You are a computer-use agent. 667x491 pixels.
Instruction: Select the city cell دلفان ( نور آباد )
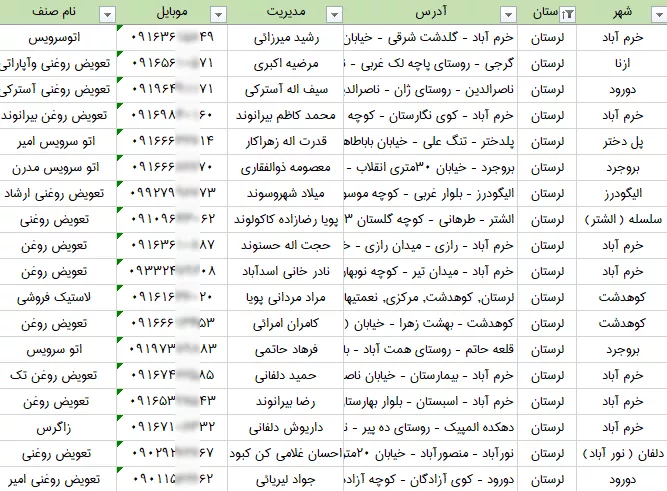coord(622,453)
